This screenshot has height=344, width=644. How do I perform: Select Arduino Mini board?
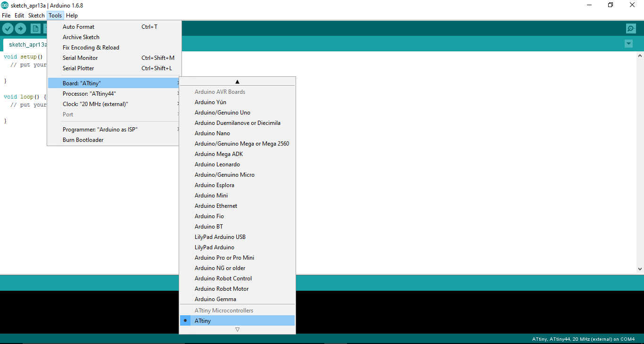[x=237, y=196]
